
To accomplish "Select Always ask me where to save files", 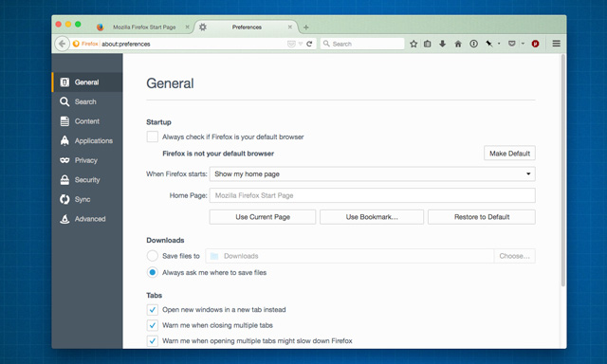I will [x=153, y=272].
